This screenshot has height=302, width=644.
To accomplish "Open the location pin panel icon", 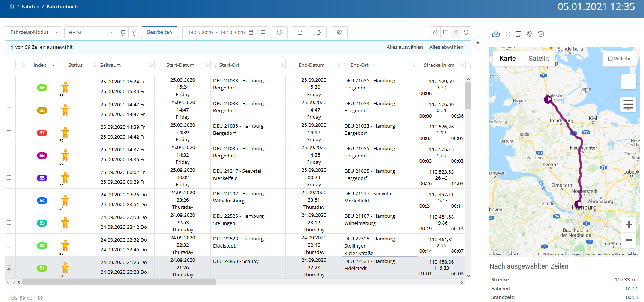I will click(529, 34).
